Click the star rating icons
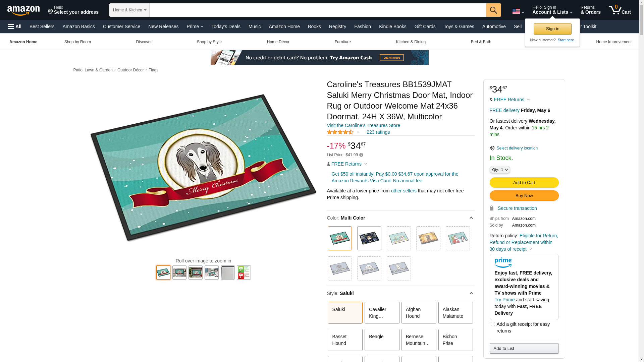 click(x=340, y=132)
